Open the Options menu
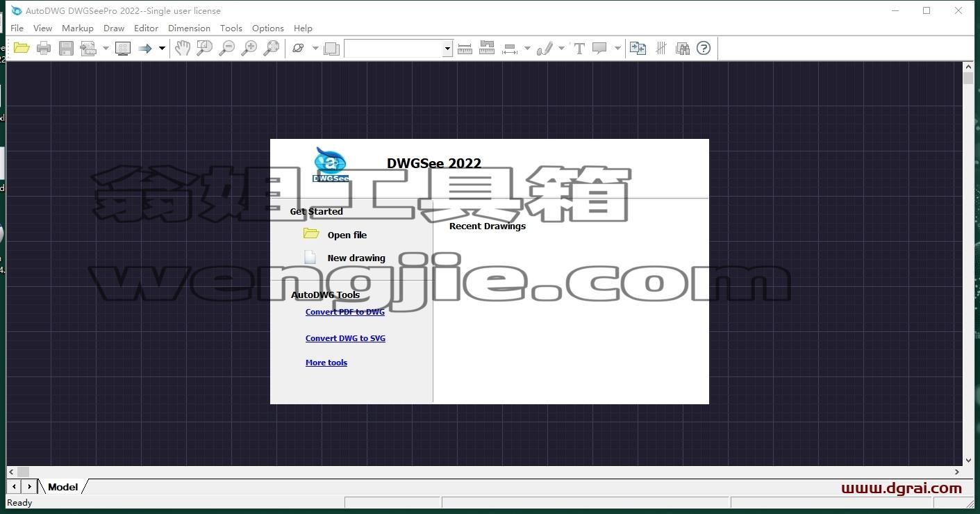Viewport: 980px width, 514px height. pyautogui.click(x=268, y=28)
